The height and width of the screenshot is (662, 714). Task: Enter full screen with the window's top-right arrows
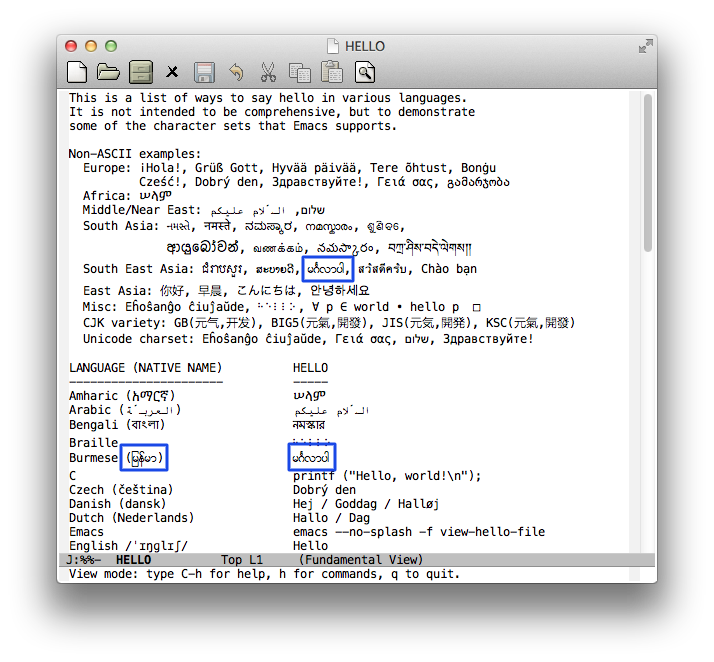tap(645, 46)
